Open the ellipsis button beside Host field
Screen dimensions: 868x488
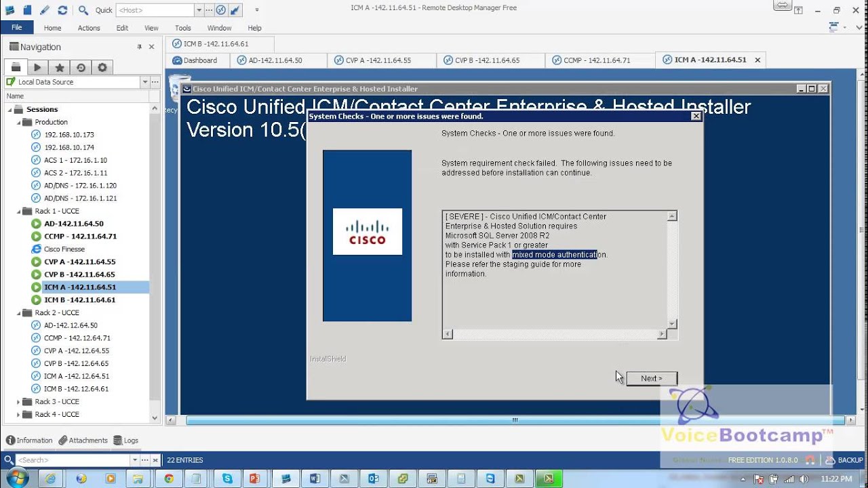click(210, 10)
